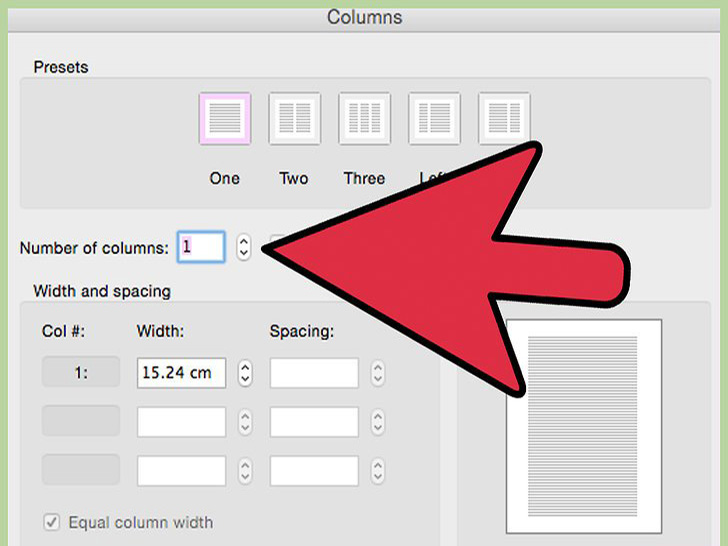
Task: Pick the Three columns preset icon
Action: pos(364,119)
